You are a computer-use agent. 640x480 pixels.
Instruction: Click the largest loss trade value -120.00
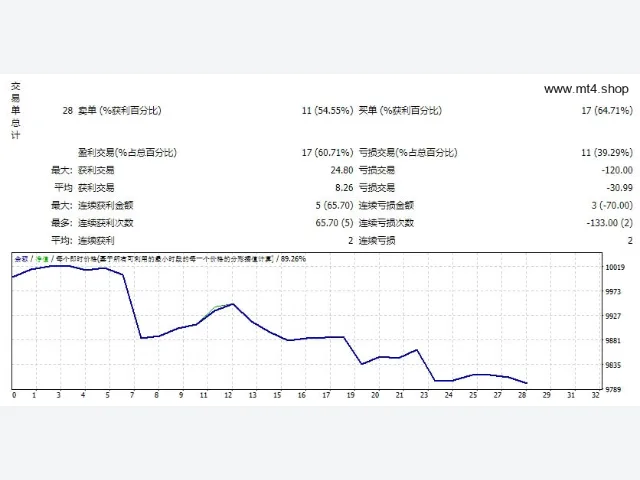tap(617, 170)
